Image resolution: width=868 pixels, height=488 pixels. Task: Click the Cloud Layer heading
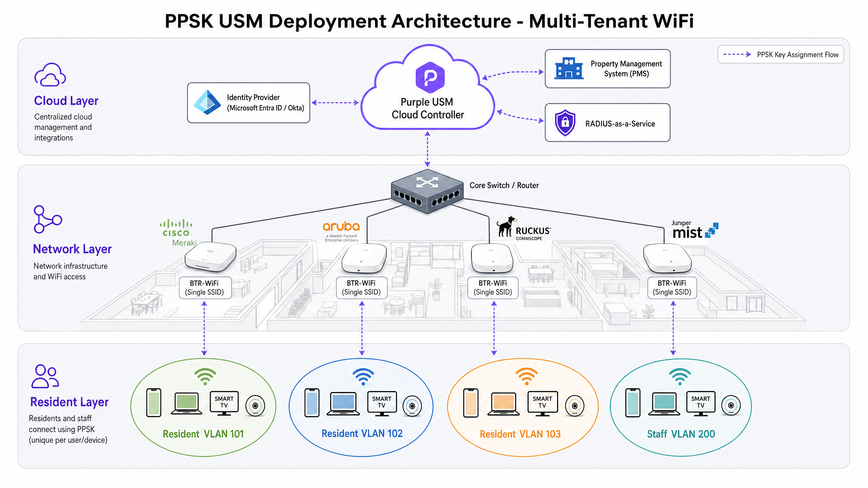tap(66, 101)
